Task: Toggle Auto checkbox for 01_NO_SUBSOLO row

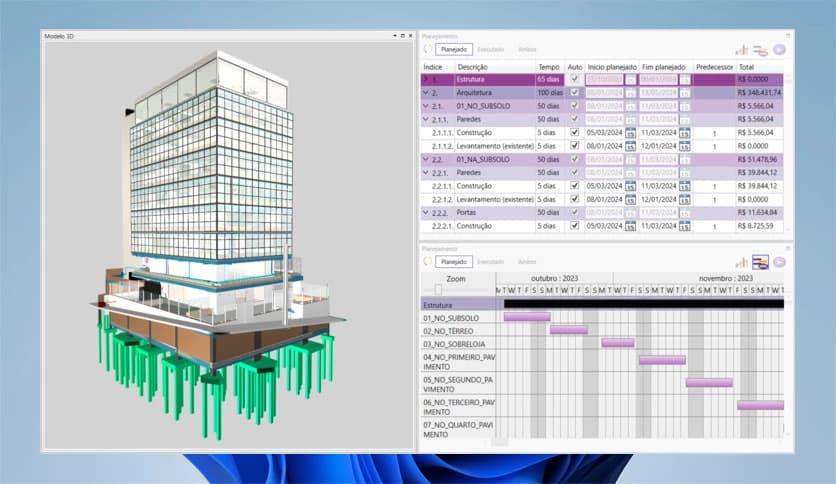Action: pos(574,106)
